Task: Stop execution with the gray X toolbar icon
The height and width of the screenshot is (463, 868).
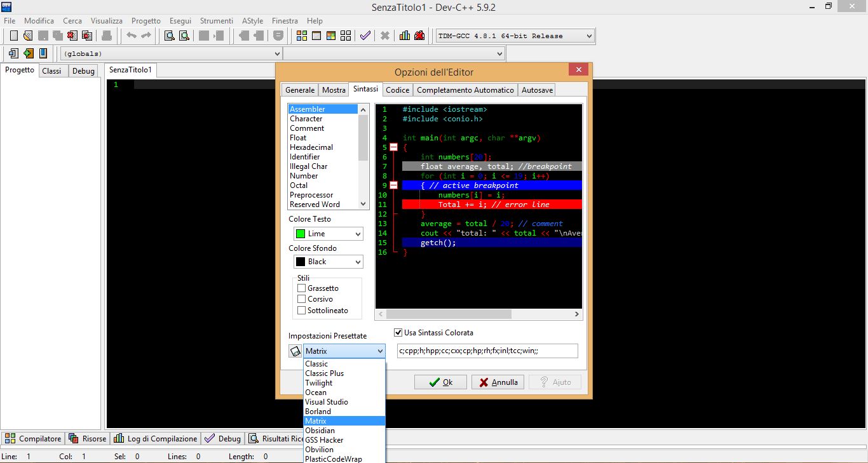Action: click(x=385, y=36)
